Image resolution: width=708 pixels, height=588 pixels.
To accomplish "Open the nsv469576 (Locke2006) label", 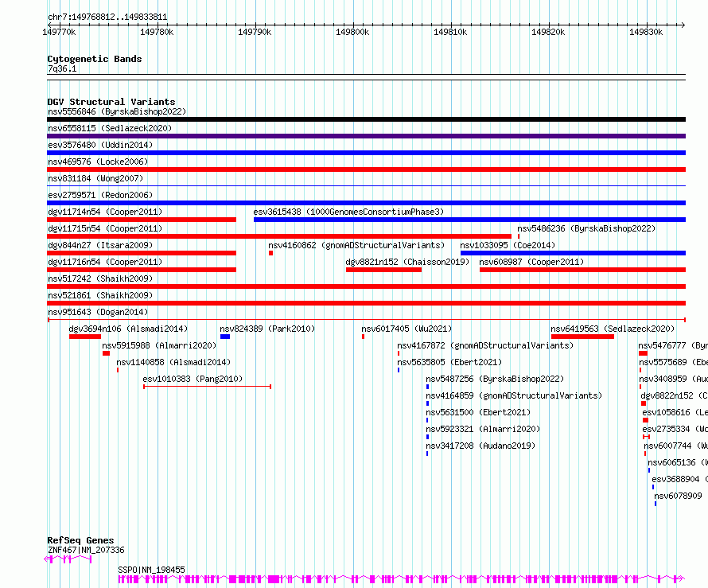I will [x=98, y=162].
